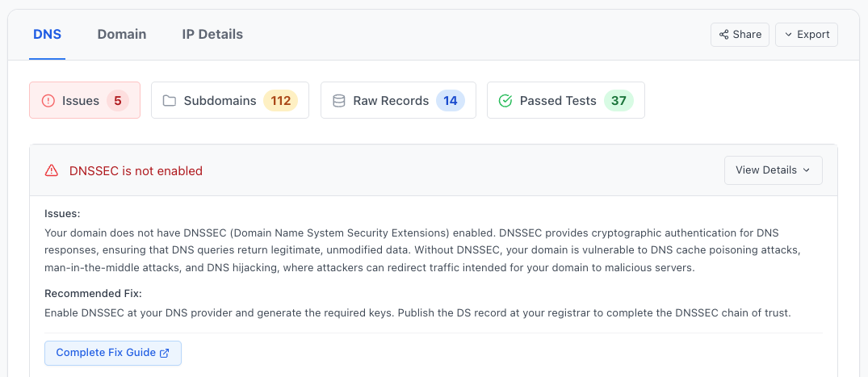
Task: Open the Complete Fix Guide link
Action: [x=113, y=353]
